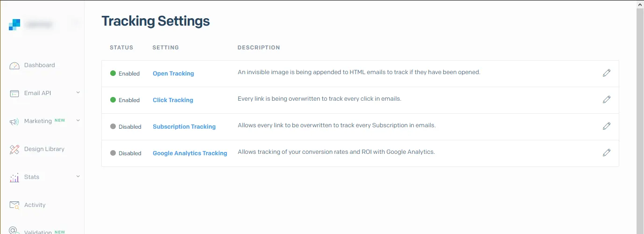The height and width of the screenshot is (234, 644).
Task: Open the Subscription Tracking link
Action: 184,127
